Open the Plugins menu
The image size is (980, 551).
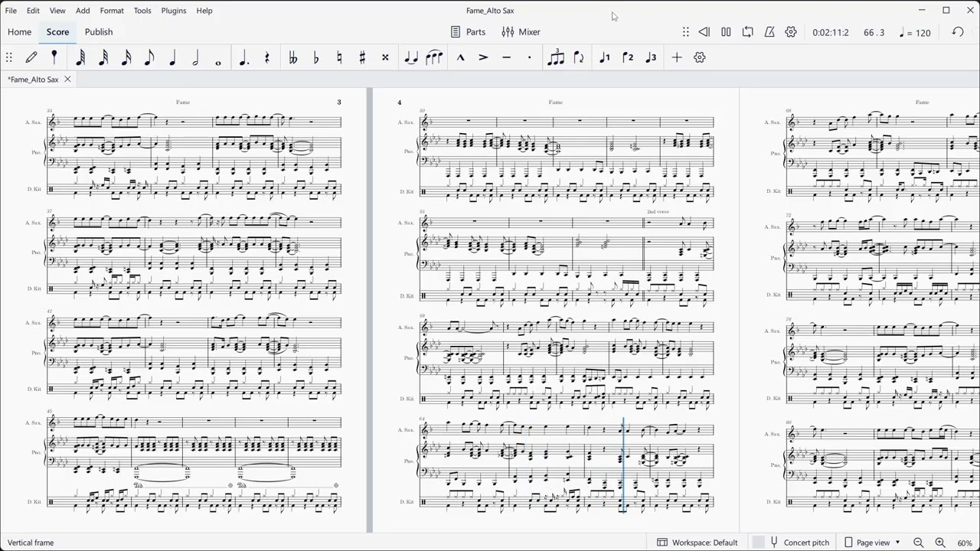tap(174, 11)
